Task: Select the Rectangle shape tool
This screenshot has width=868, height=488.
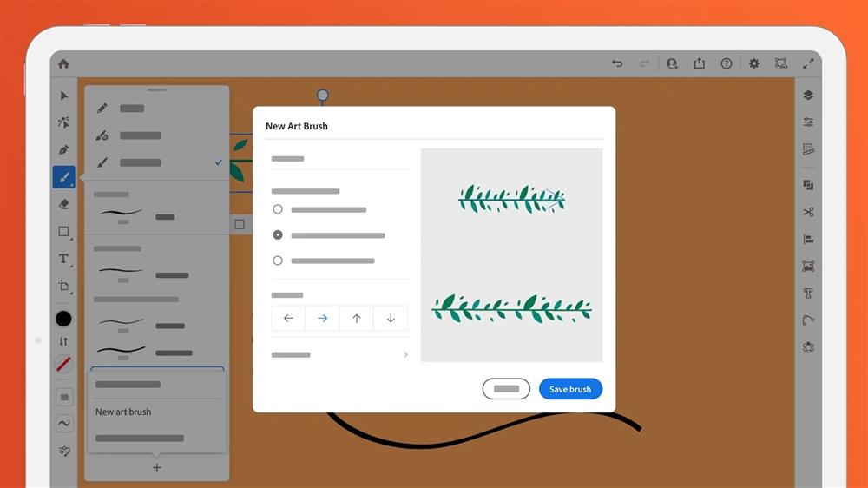Action: [x=63, y=232]
